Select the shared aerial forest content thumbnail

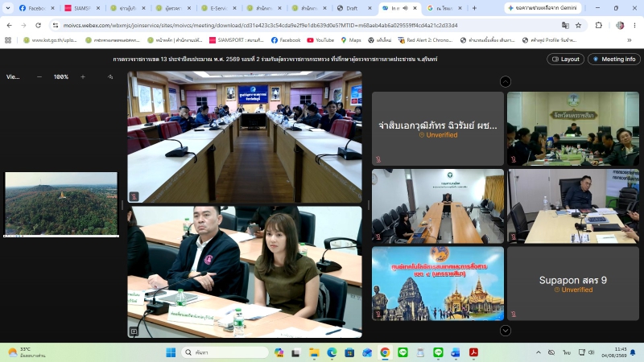61,204
